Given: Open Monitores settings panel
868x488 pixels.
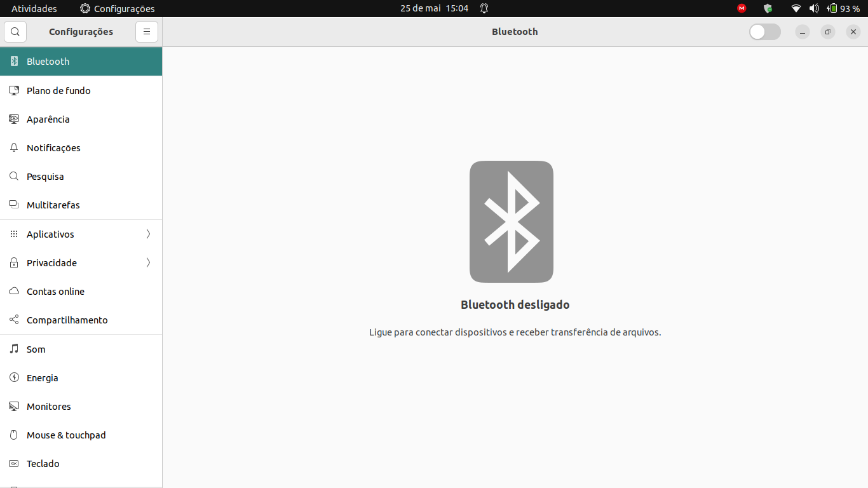Looking at the screenshot, I should tap(81, 406).
